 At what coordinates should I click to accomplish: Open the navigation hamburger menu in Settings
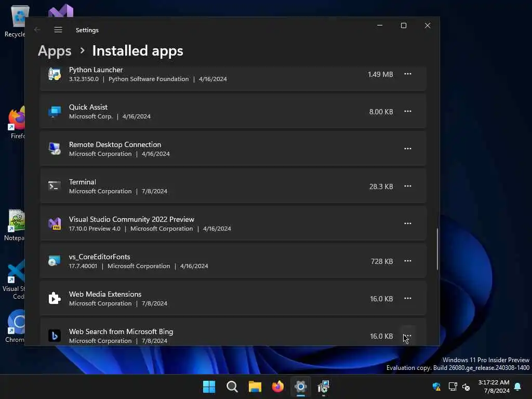[x=58, y=30]
